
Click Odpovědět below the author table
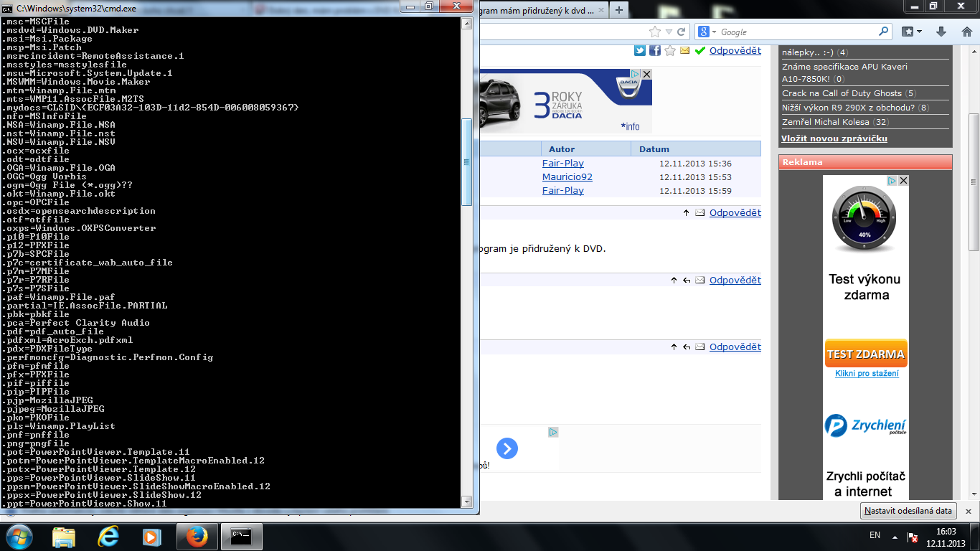pos(735,212)
